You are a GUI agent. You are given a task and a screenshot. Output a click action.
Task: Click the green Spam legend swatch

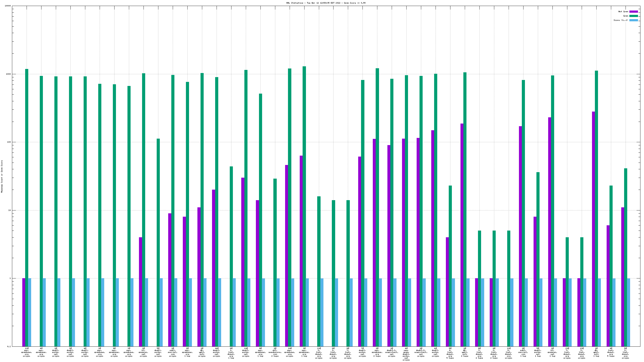[x=633, y=16]
